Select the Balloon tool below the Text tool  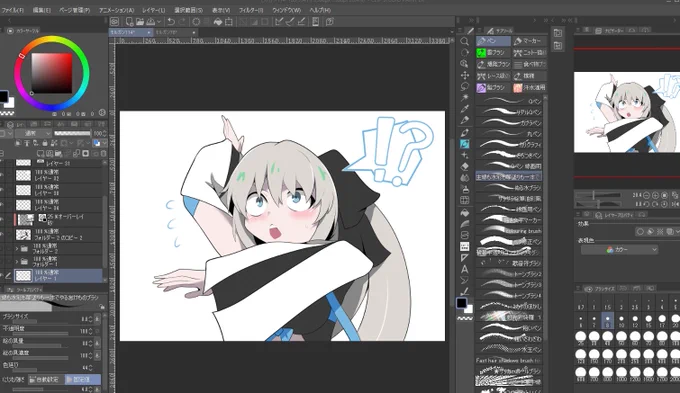point(464,280)
